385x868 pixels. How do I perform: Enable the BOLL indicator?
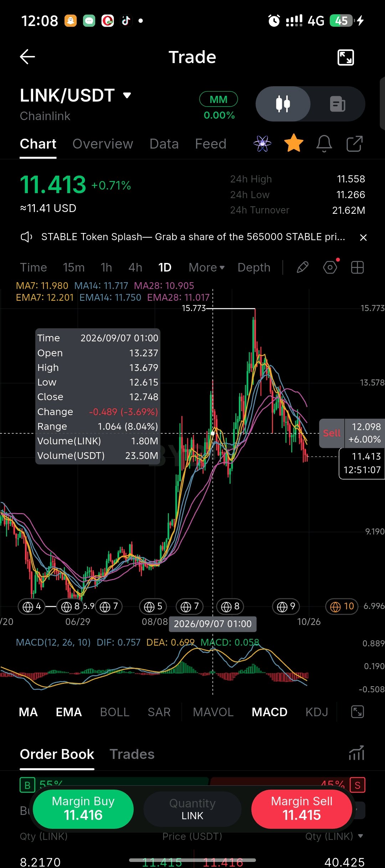[x=115, y=712]
